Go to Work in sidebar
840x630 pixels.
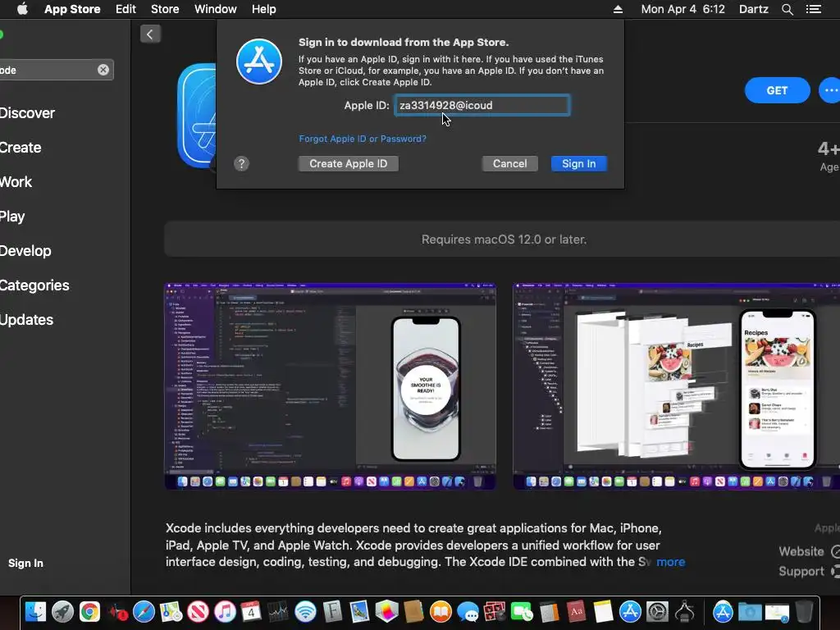pos(16,182)
